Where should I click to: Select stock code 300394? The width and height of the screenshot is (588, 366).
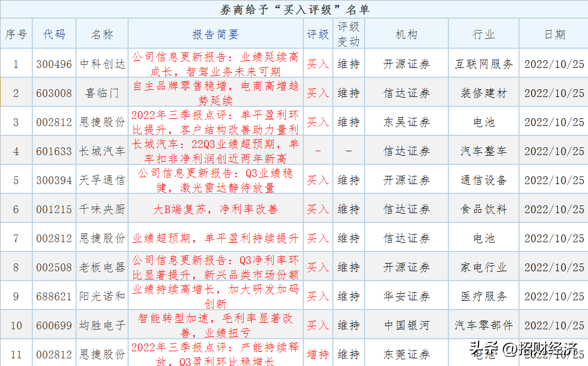(x=54, y=180)
